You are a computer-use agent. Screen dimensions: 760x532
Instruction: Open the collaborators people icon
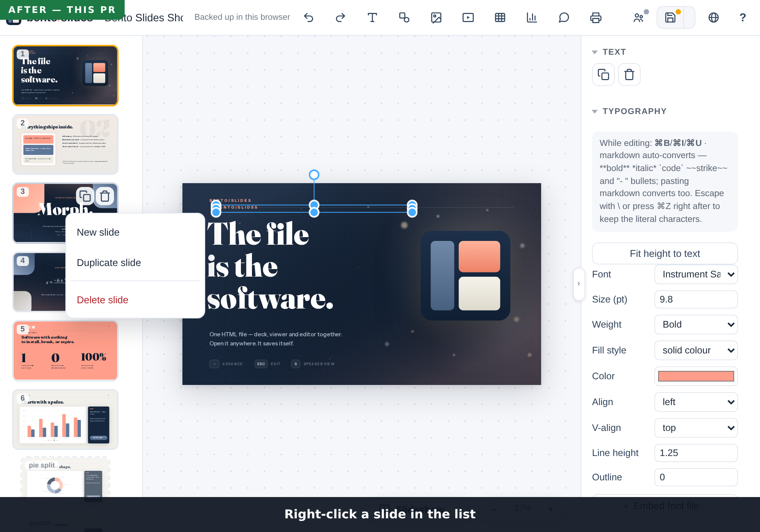click(639, 17)
